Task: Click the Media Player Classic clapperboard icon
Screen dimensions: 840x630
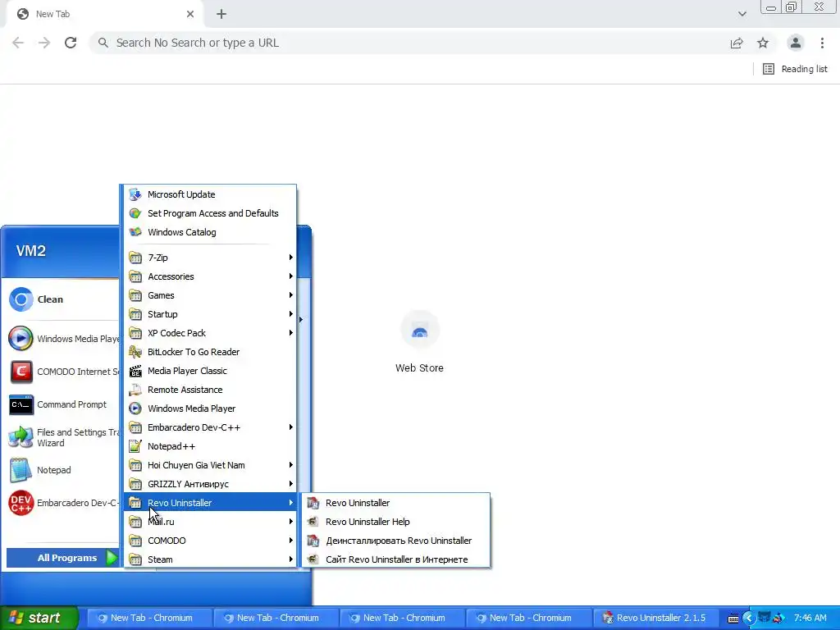Action: click(135, 371)
